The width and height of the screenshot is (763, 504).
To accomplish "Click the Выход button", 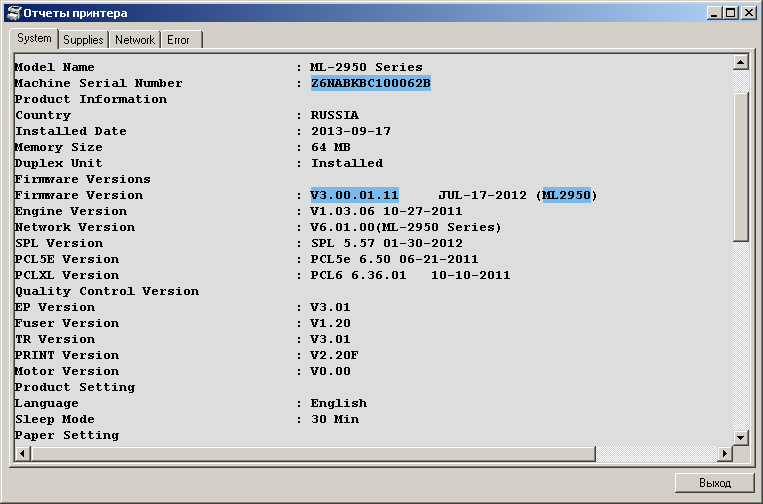I will [715, 483].
